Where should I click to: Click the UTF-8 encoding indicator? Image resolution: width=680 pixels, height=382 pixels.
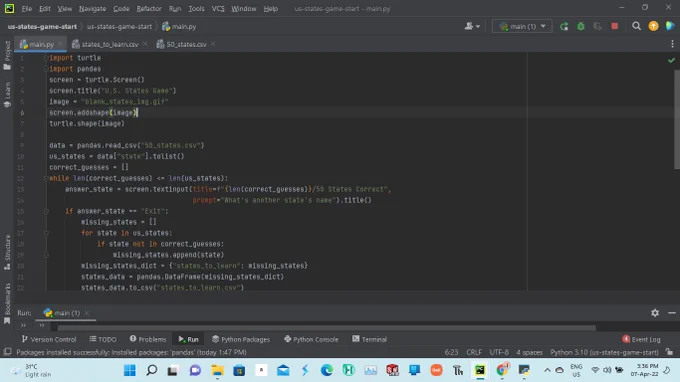(x=499, y=352)
